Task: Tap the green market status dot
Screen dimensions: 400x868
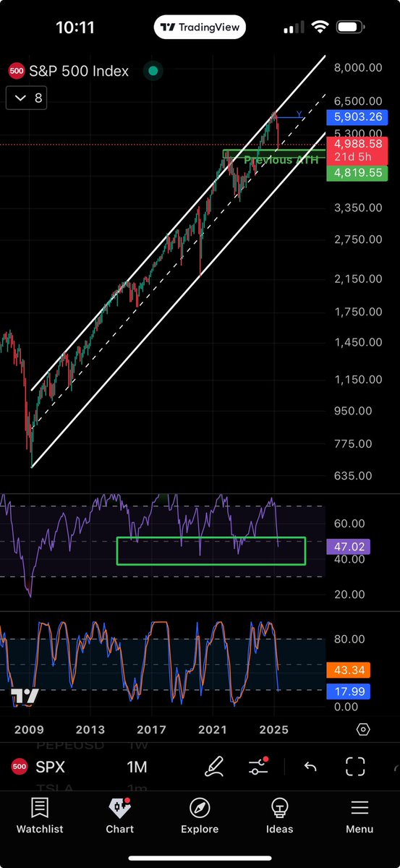Action: [x=153, y=71]
